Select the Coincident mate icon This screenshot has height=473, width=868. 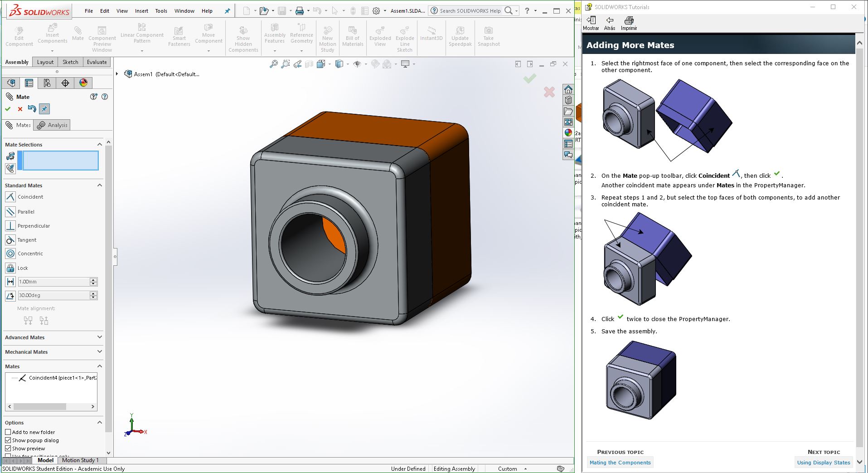tap(10, 197)
